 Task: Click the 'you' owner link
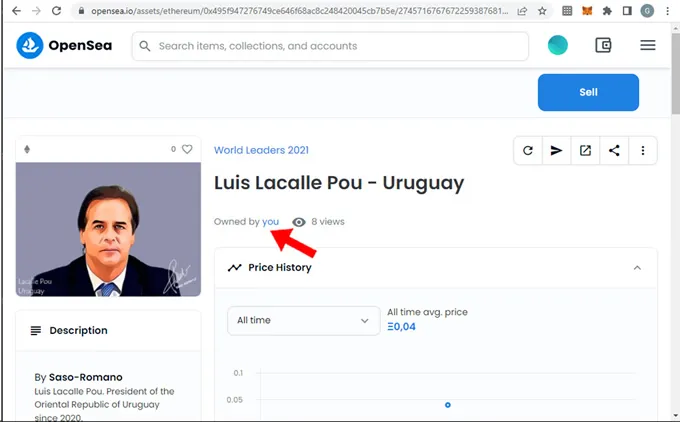[270, 221]
